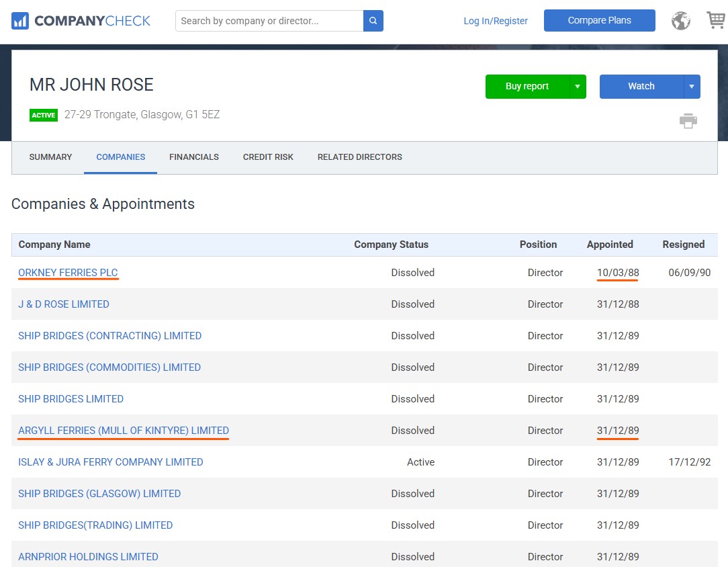The width and height of the screenshot is (728, 567).
Task: Open the globe language selector
Action: pos(680,21)
